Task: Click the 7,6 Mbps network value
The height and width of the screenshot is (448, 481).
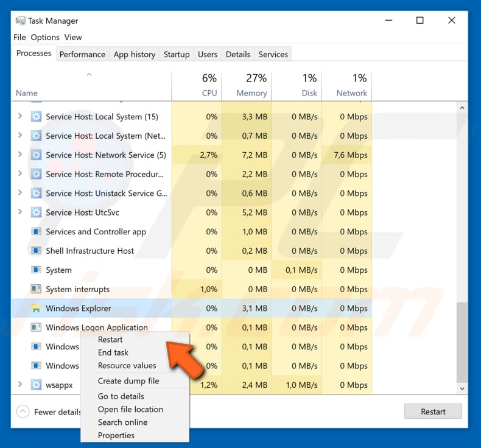Action: coord(351,155)
